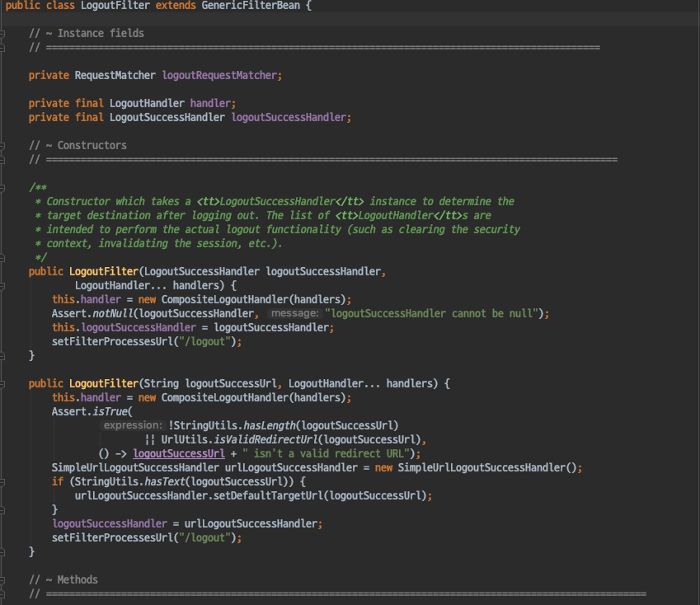The width and height of the screenshot is (700, 605).
Task: Click the setFilterProcessesUrl method call
Action: 115,341
